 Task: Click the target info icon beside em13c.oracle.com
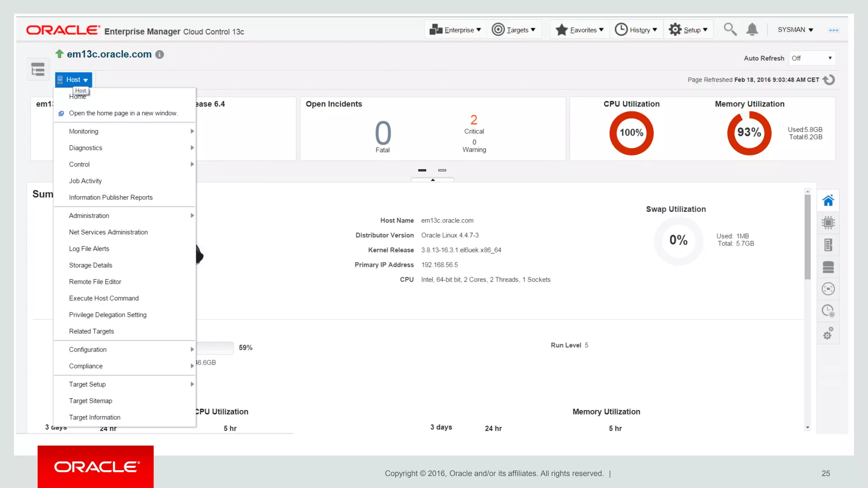pos(159,55)
